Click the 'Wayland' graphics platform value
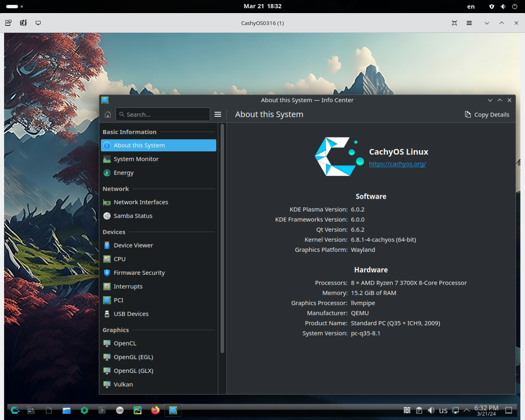Viewport: 525px width, 420px height. tap(363, 250)
